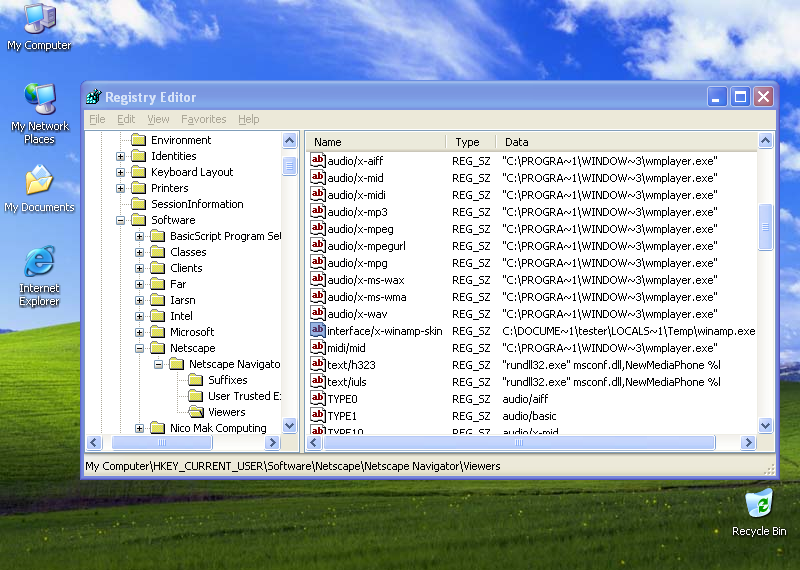Select the text/iuls string value icon

tap(318, 382)
